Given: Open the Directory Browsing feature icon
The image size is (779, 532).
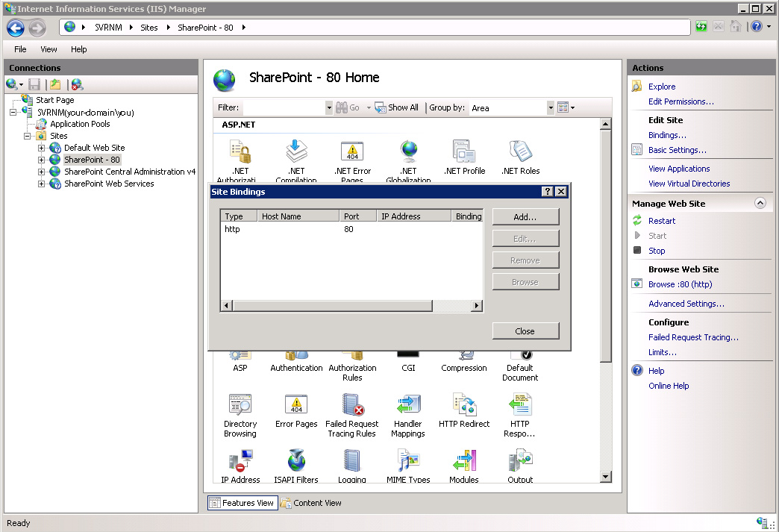Looking at the screenshot, I should (x=240, y=405).
